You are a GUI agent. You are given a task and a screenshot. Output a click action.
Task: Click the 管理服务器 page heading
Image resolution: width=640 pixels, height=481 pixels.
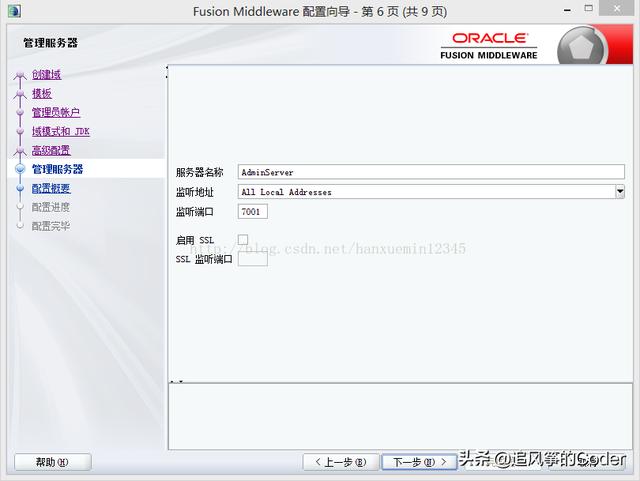point(50,43)
